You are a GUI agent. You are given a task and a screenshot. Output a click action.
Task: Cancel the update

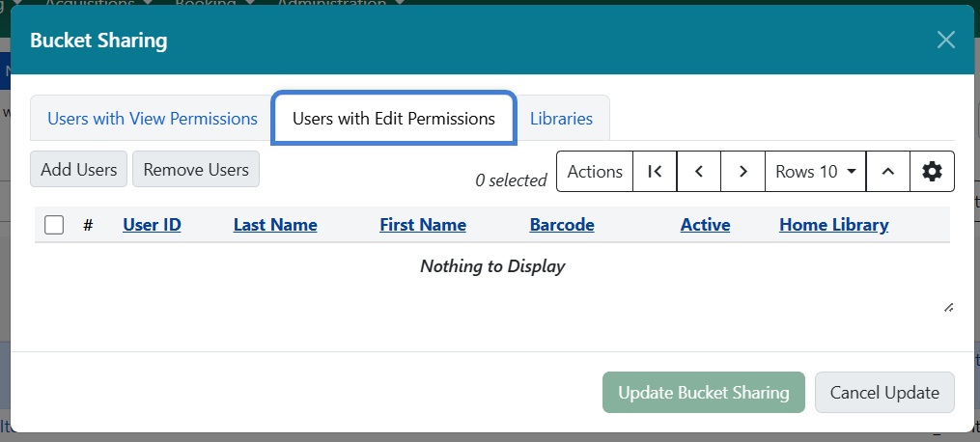[884, 392]
